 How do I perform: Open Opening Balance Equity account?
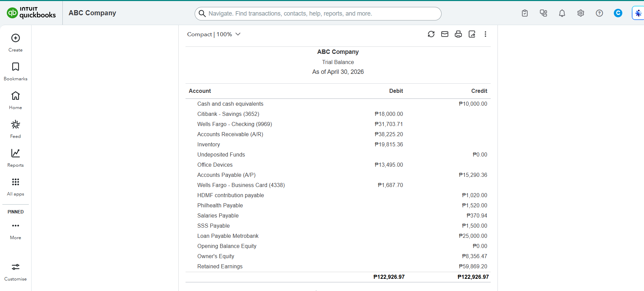click(227, 246)
